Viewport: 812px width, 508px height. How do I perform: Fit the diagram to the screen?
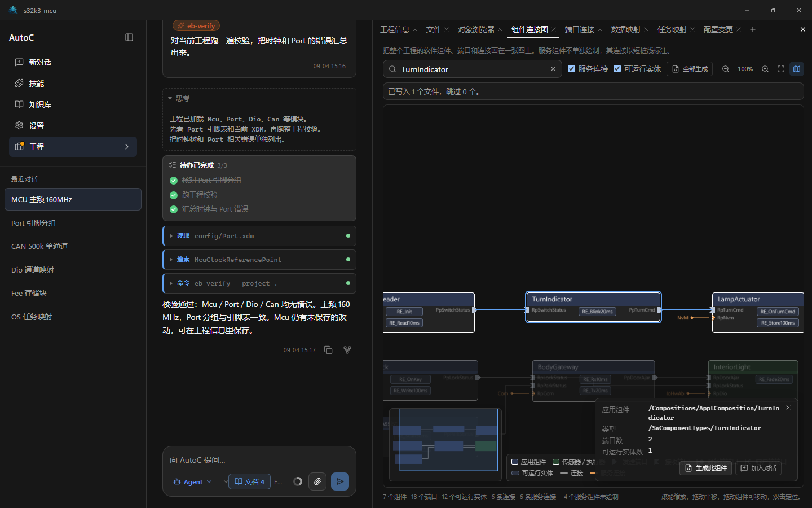pyautogui.click(x=781, y=69)
